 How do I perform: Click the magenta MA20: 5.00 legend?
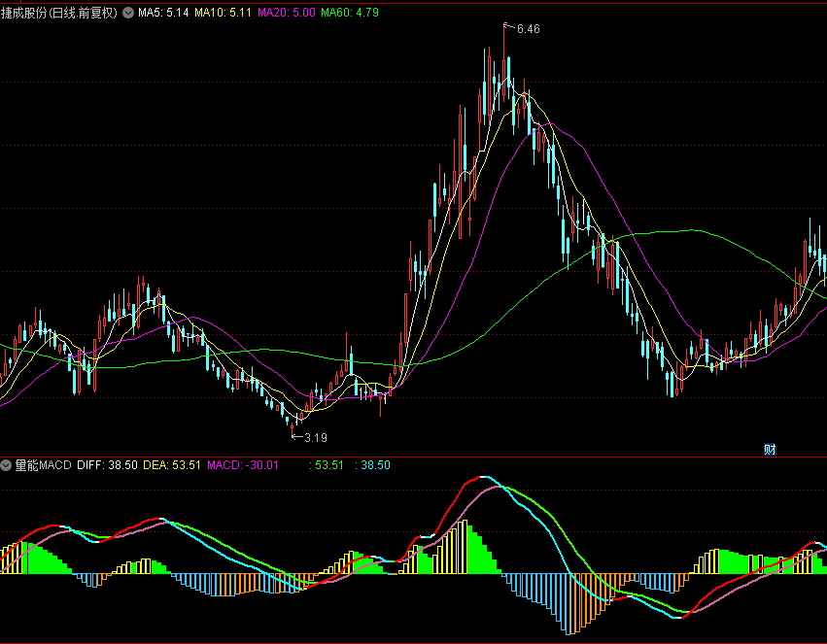286,14
